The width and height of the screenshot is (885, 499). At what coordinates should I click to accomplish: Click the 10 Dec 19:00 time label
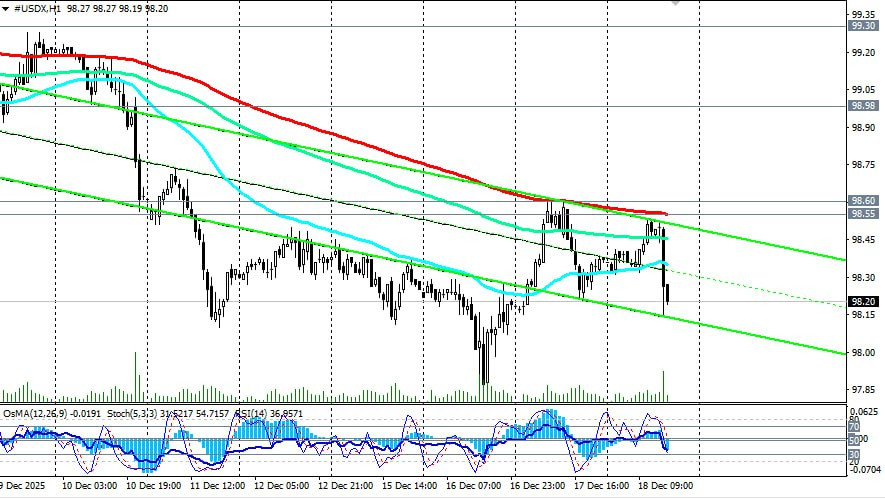[154, 485]
